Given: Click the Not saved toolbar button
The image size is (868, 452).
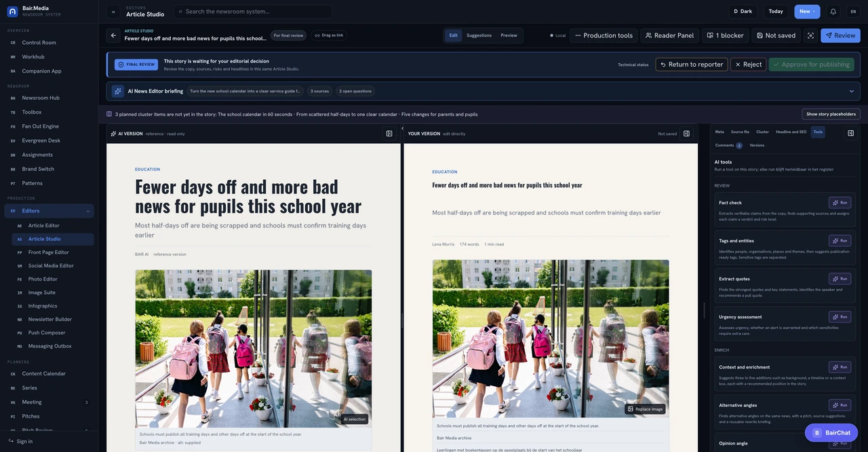Looking at the screenshot, I should pyautogui.click(x=776, y=35).
